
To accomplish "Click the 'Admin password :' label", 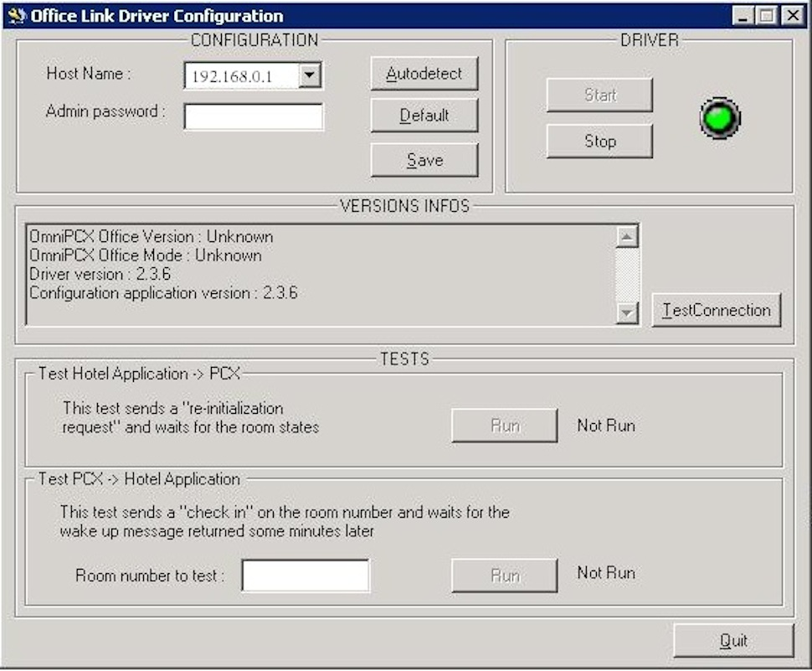I will pyautogui.click(x=105, y=111).
